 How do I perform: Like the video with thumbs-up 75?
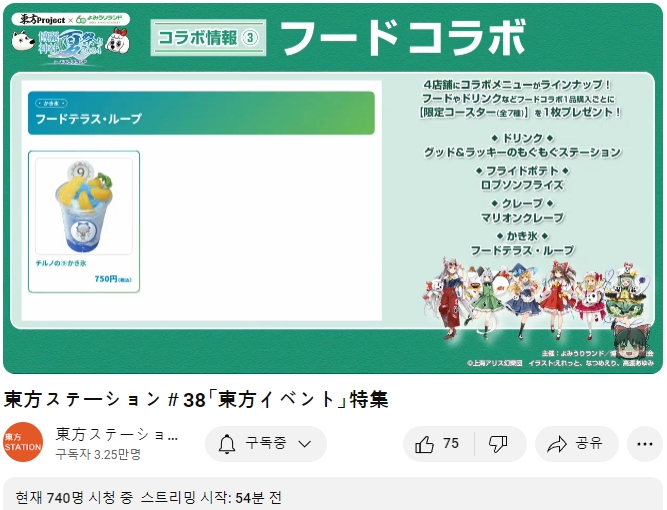pyautogui.click(x=438, y=444)
